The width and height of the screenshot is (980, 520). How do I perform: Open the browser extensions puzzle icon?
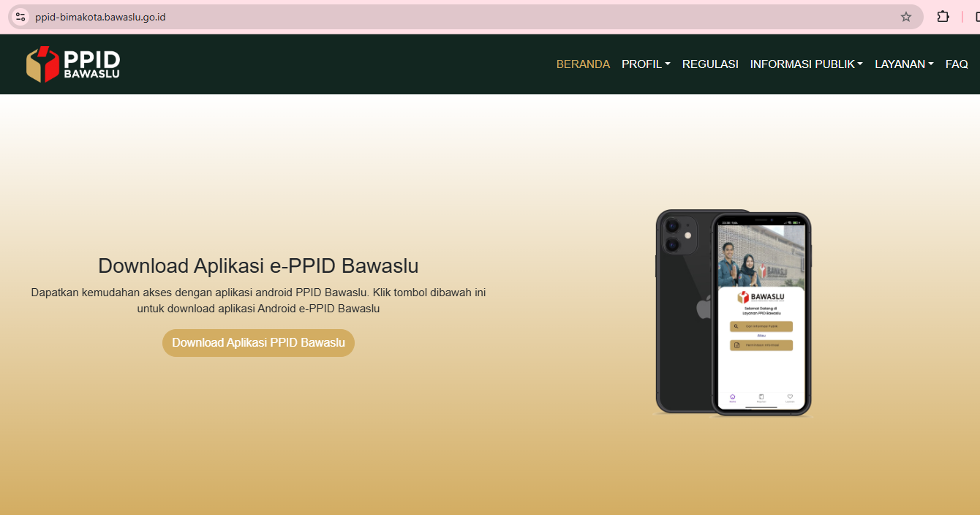[x=943, y=16]
